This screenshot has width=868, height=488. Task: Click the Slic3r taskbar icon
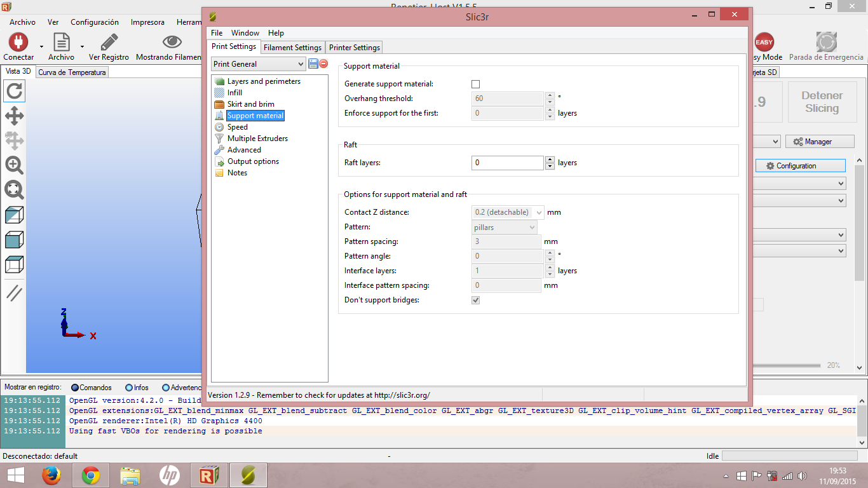[x=248, y=475]
